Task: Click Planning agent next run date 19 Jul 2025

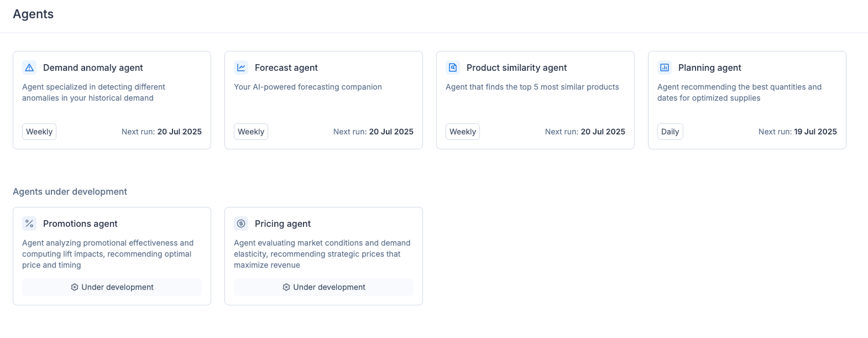Action: [815, 132]
